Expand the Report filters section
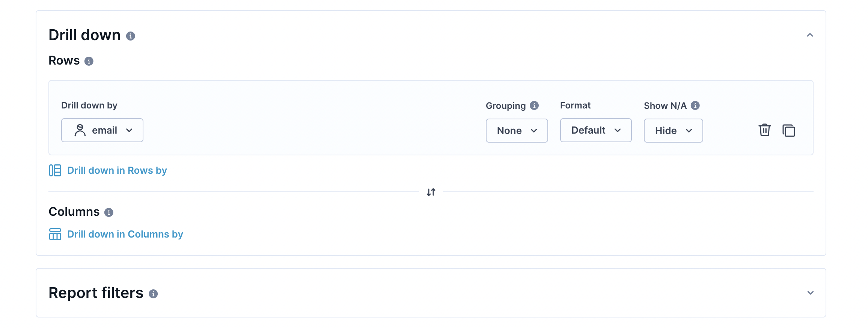 click(811, 293)
